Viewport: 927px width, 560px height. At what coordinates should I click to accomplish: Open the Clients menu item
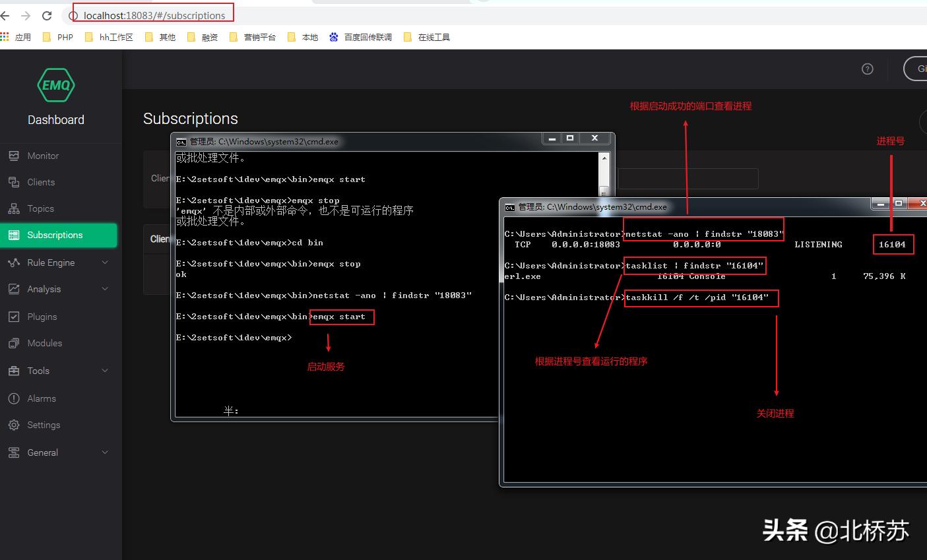tap(59, 182)
